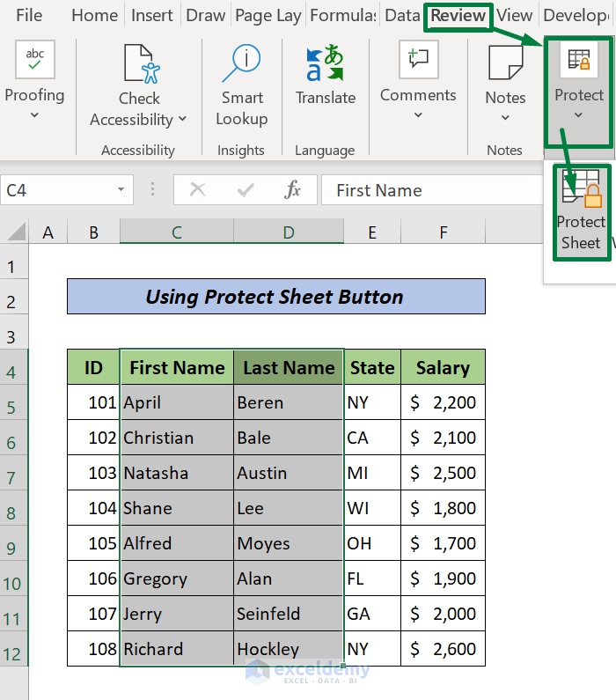Click the cell containing Shane
Image resolution: width=616 pixels, height=700 pixels.
[x=177, y=508]
